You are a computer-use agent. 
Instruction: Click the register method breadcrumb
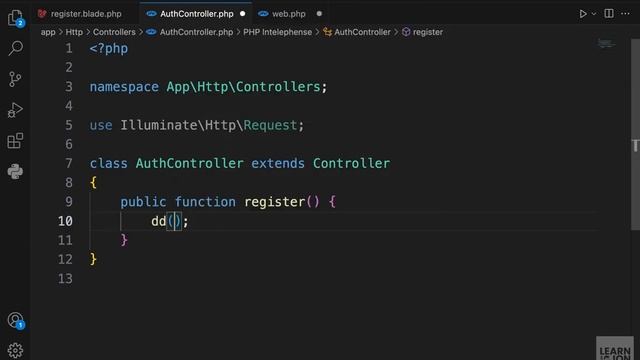pos(427,32)
